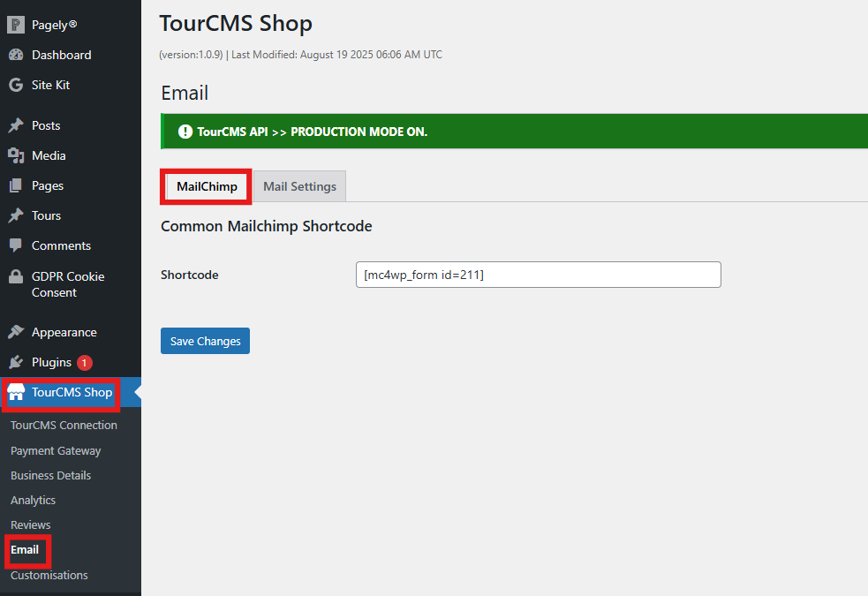The width and height of the screenshot is (868, 596).
Task: Click the Common Mailchimp Shortcode heading
Action: click(267, 226)
